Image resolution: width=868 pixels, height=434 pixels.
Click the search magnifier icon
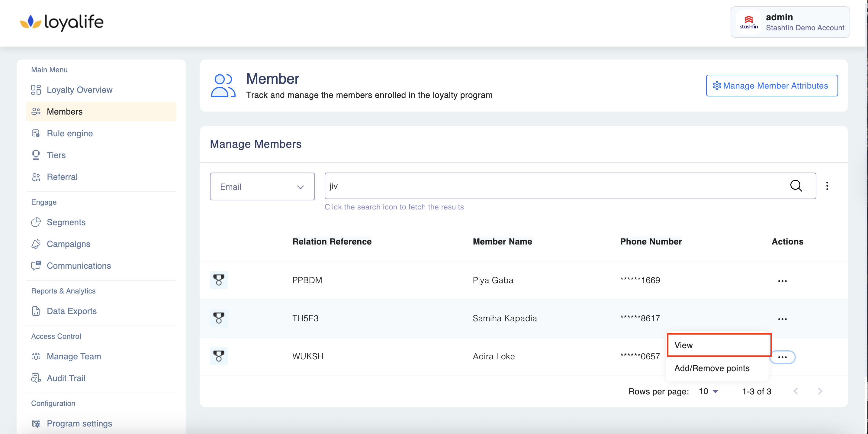pyautogui.click(x=796, y=186)
